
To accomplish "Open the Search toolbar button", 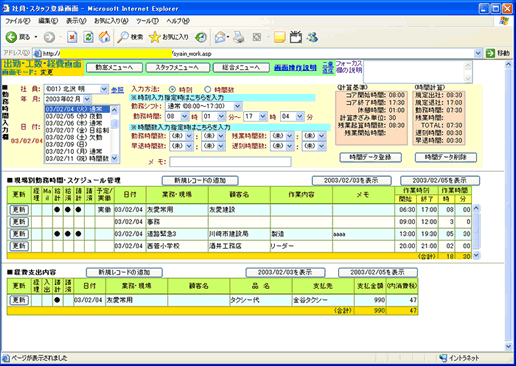I will 130,37.
